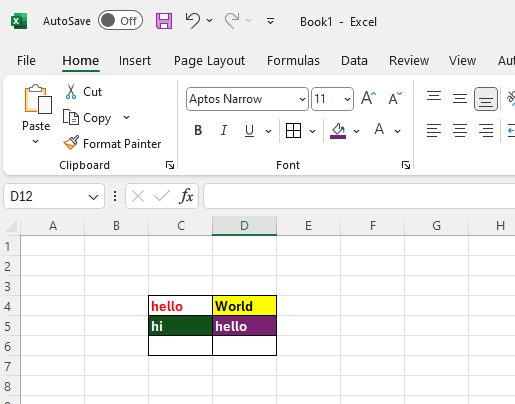Click the Undo arrow icon

coord(193,21)
